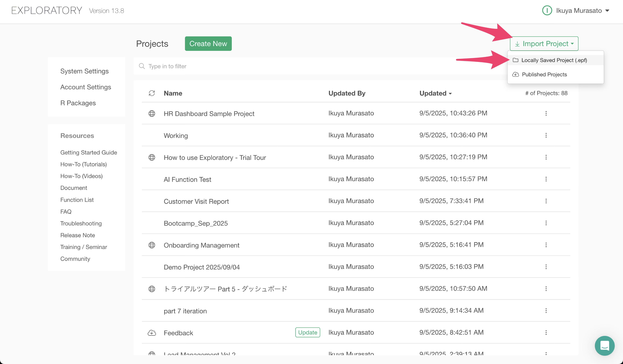Open How-To (Videos) link
This screenshot has height=364, width=623.
(x=81, y=176)
